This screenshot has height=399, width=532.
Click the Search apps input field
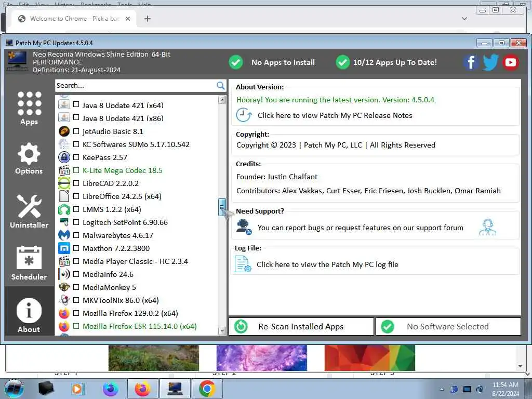[136, 86]
